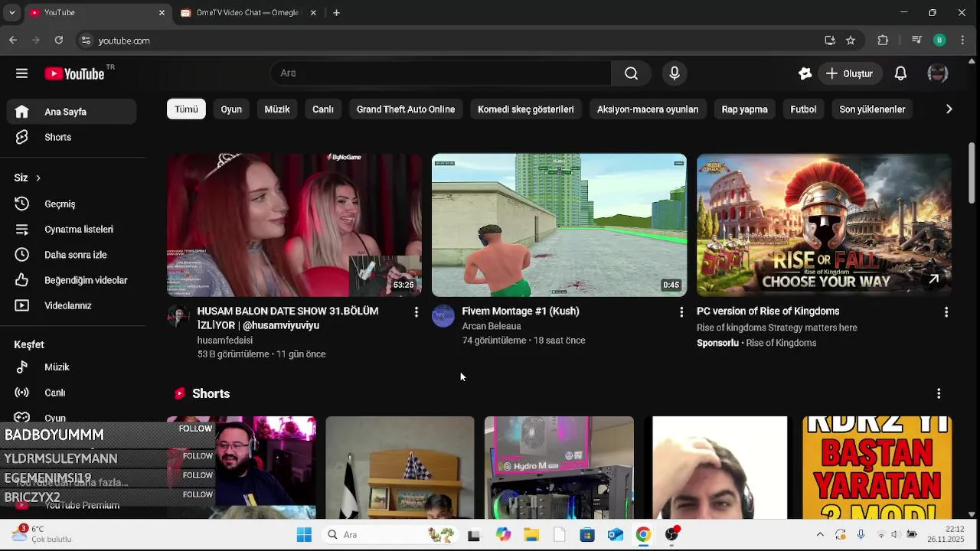This screenshot has width=980, height=551.
Task: Open a new Chrome tab
Action: click(x=336, y=13)
